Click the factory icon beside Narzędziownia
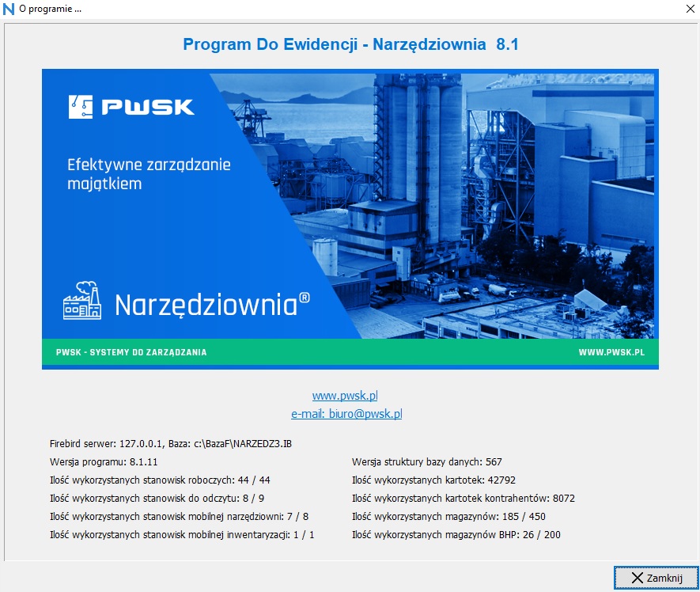 tap(83, 301)
